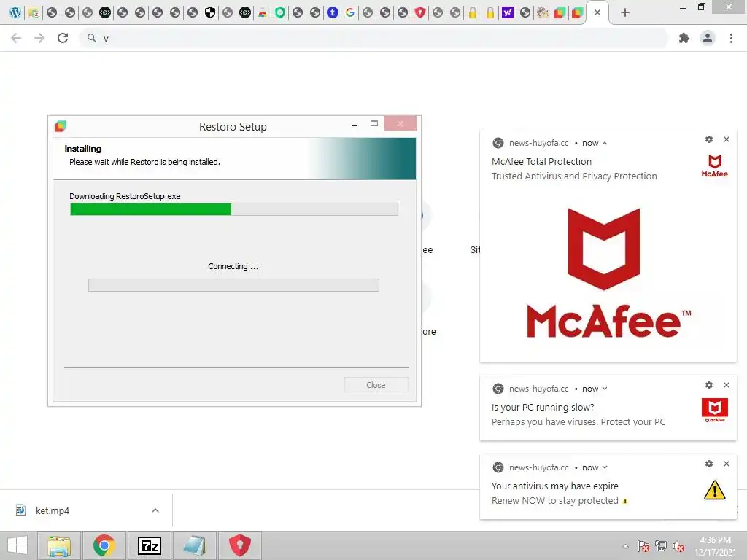The image size is (747, 560).
Task: Minimize the Restoro Setup window
Action: click(x=355, y=125)
